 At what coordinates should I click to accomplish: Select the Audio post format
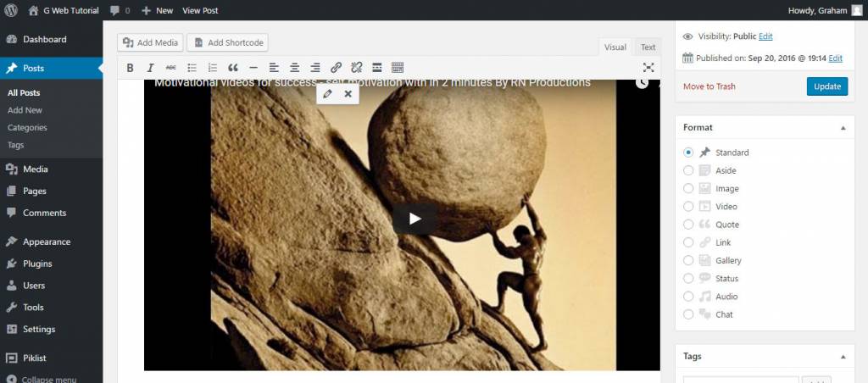click(688, 296)
